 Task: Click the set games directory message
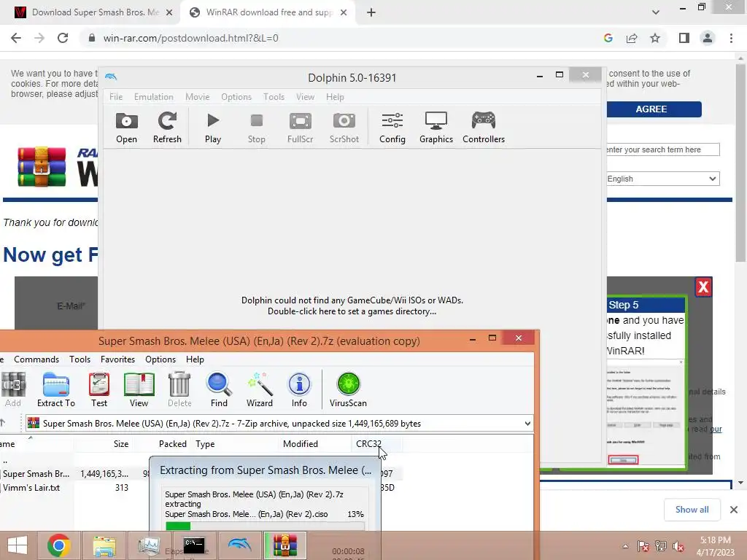point(352,306)
